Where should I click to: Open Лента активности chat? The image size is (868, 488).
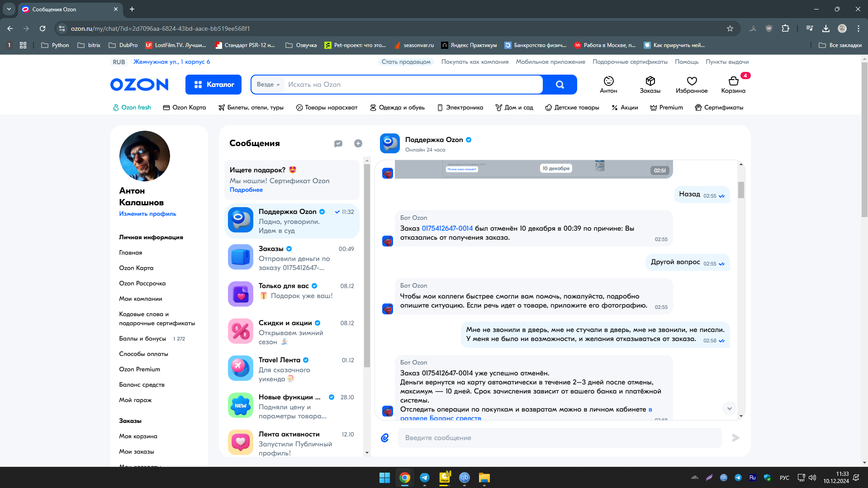click(x=292, y=443)
